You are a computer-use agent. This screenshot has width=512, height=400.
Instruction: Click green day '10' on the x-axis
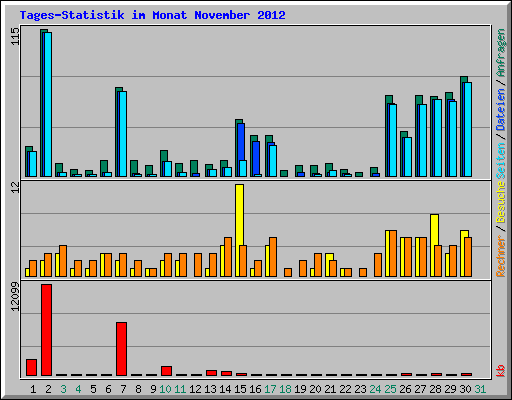click(x=165, y=389)
